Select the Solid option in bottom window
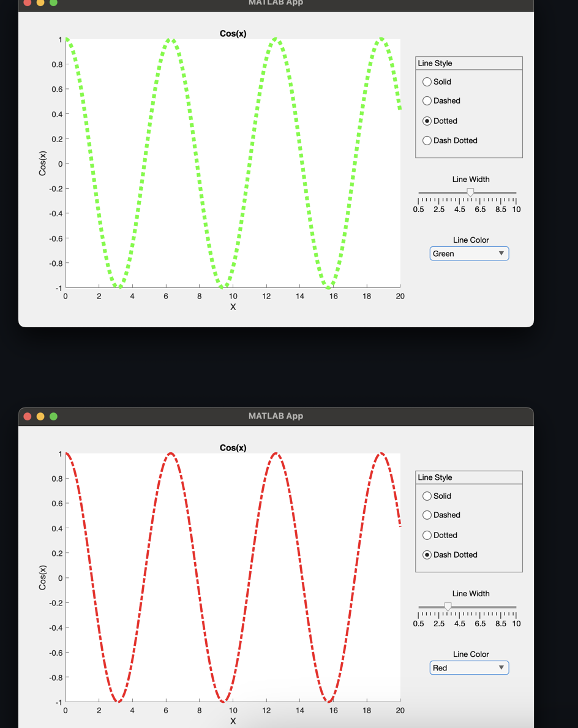578x728 pixels. [x=427, y=496]
